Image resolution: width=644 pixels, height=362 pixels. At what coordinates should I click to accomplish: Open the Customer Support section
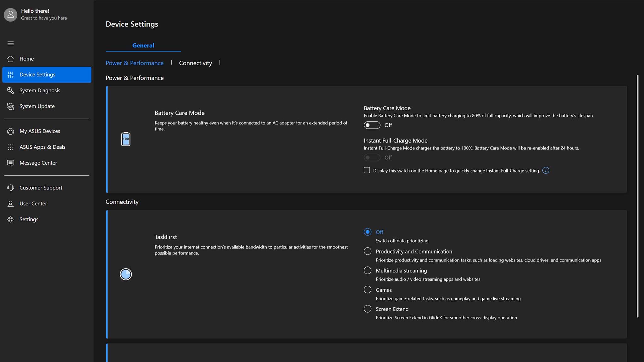click(41, 187)
